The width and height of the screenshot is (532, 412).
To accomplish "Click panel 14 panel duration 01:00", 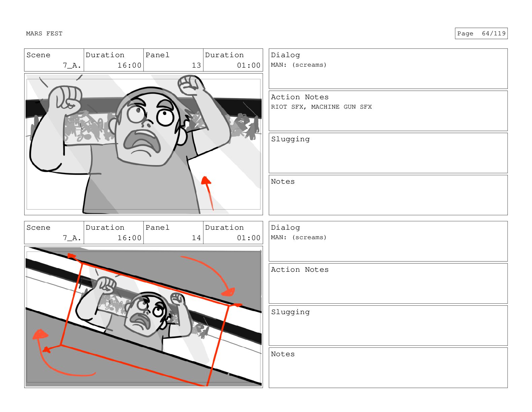I will [249, 238].
